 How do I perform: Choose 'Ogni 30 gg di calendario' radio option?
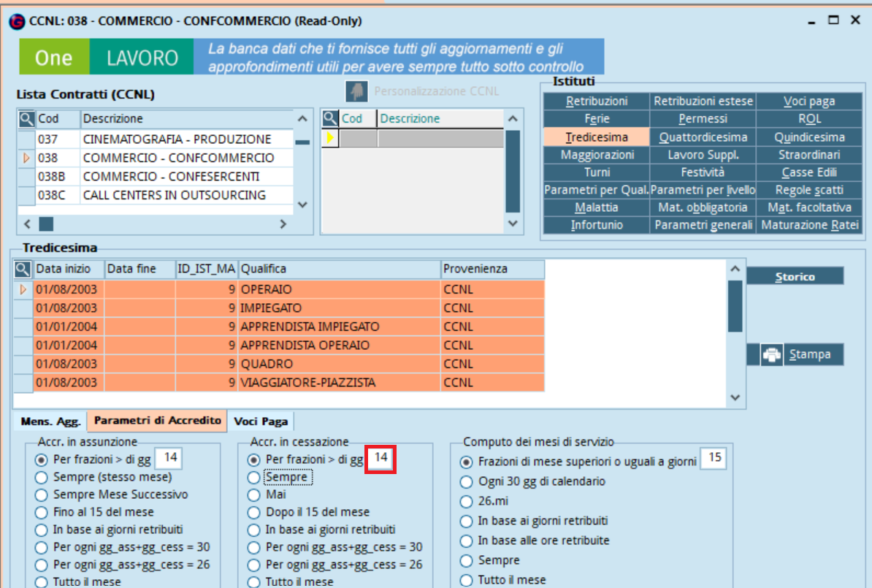click(466, 482)
